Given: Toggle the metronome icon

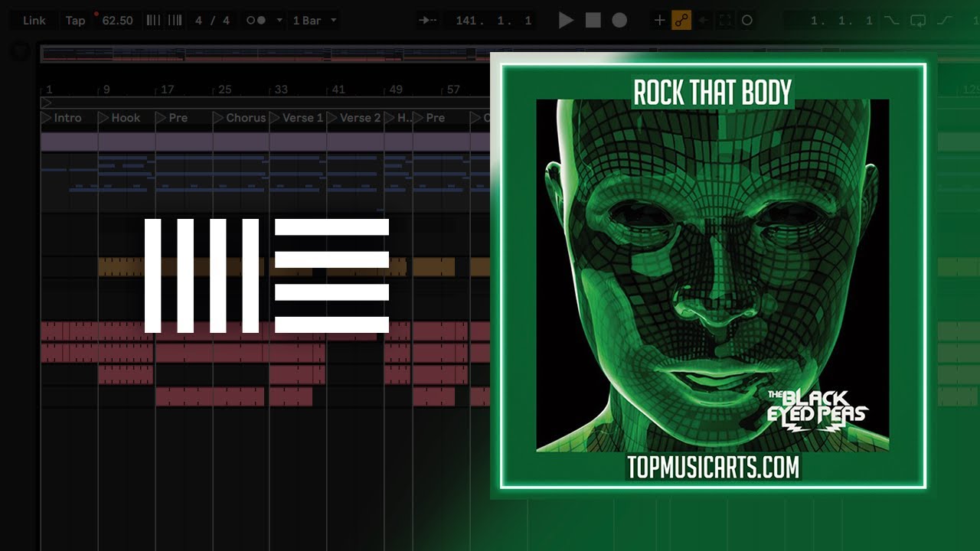Looking at the screenshot, I should (x=256, y=21).
